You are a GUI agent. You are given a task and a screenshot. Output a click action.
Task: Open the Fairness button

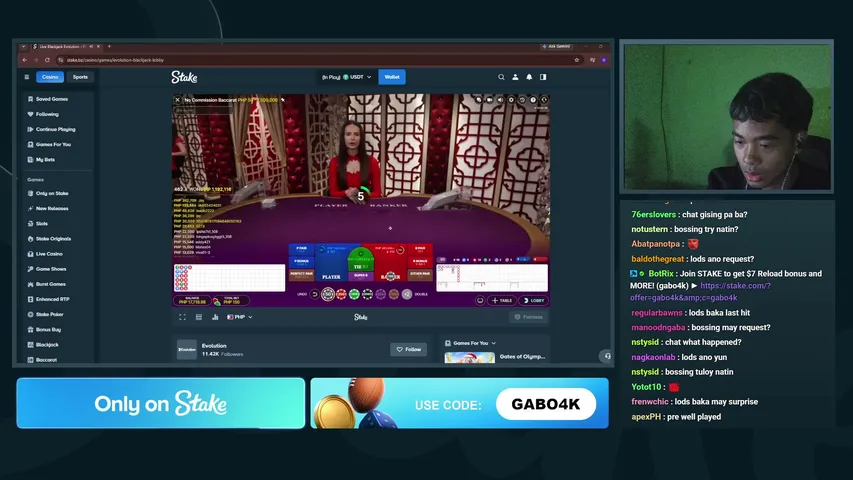529,317
